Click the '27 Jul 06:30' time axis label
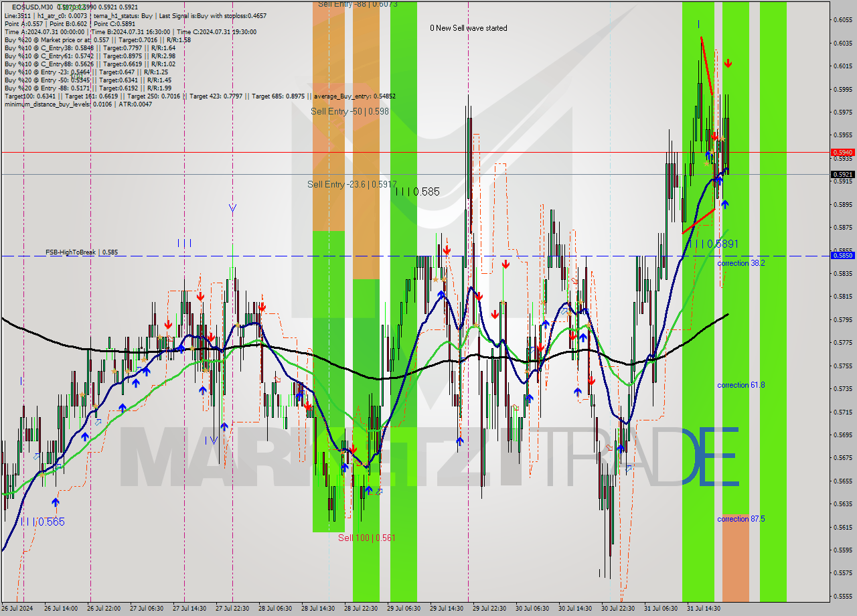 point(146,609)
